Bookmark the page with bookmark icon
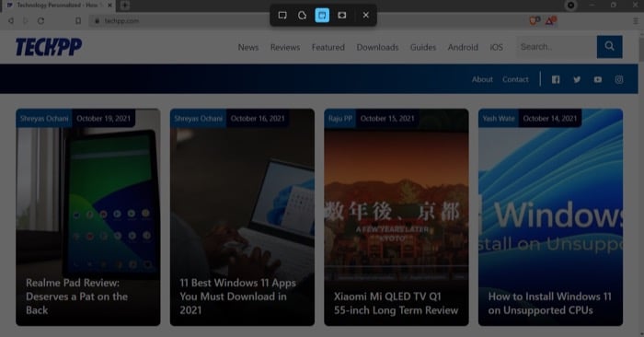This screenshot has width=644, height=337. pos(78,20)
